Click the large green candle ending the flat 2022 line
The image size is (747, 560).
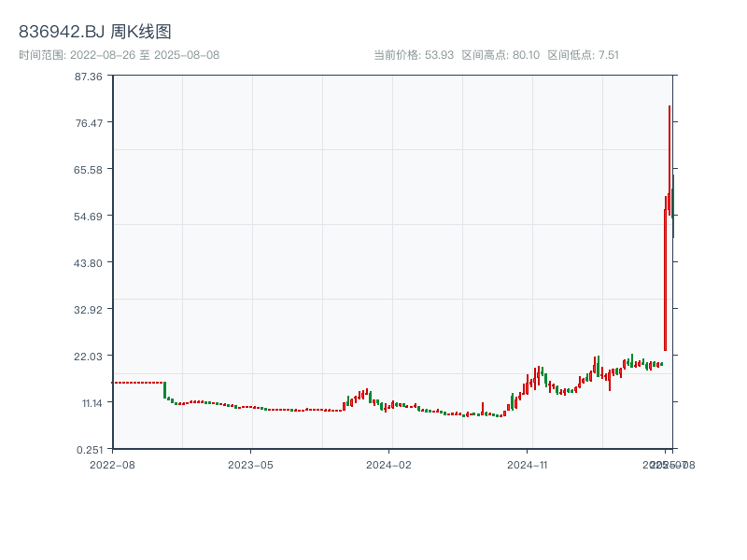(x=165, y=390)
